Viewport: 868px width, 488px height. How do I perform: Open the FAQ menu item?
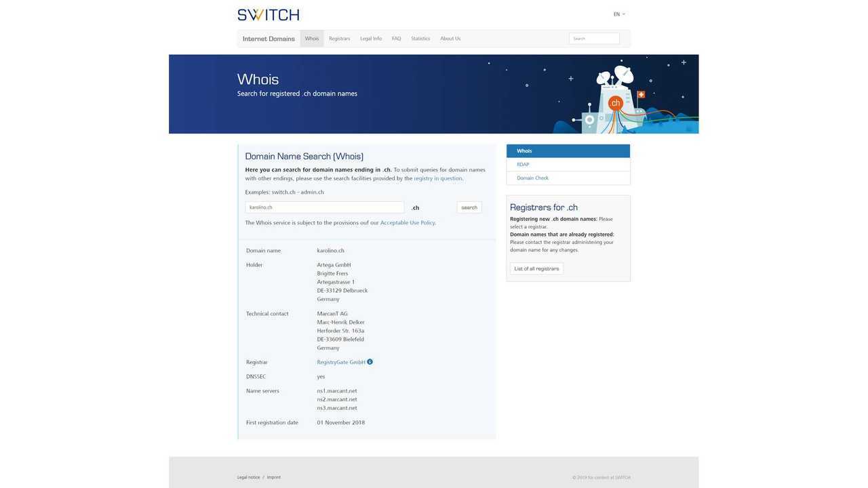[397, 39]
